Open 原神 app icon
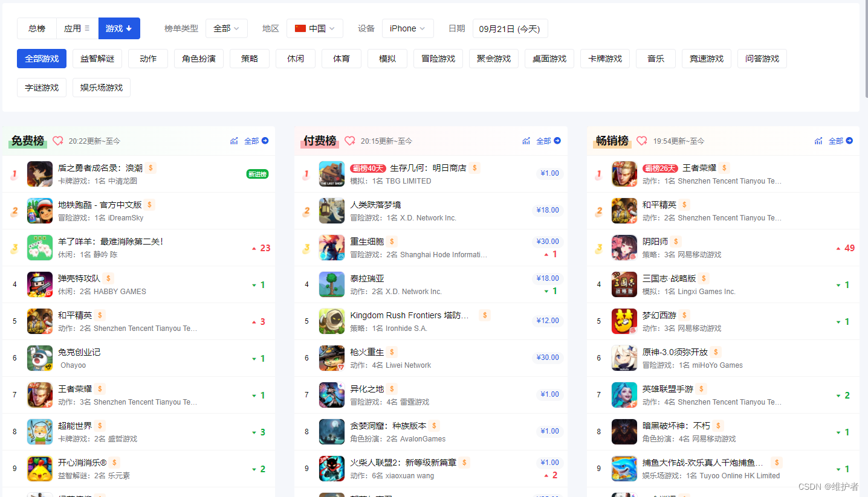868x497 pixels. (x=624, y=358)
